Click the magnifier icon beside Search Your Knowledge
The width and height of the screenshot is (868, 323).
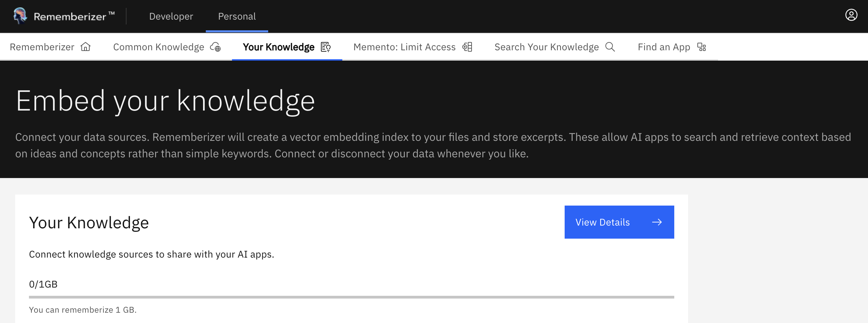coord(610,46)
